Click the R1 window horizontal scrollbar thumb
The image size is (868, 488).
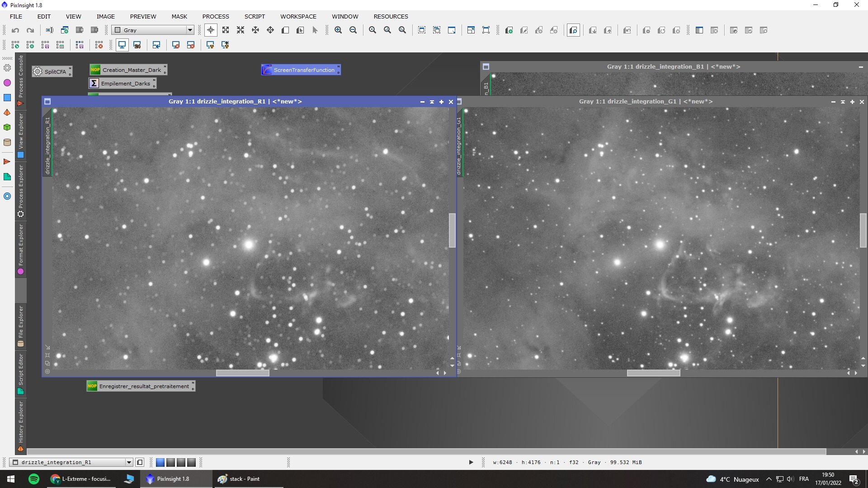242,373
